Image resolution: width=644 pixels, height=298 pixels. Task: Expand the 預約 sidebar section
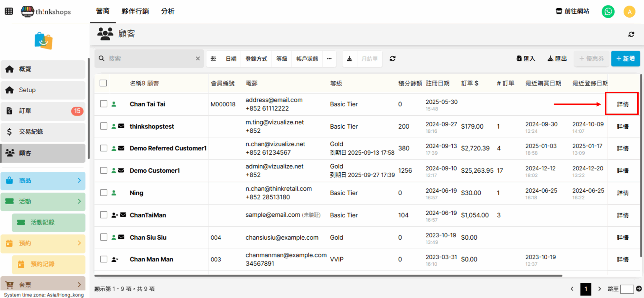coord(43,243)
